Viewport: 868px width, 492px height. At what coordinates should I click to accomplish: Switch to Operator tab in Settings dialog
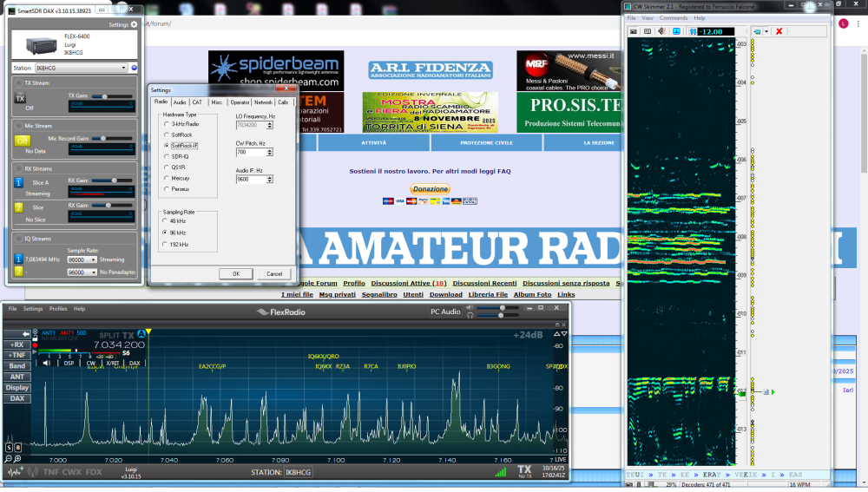click(240, 102)
